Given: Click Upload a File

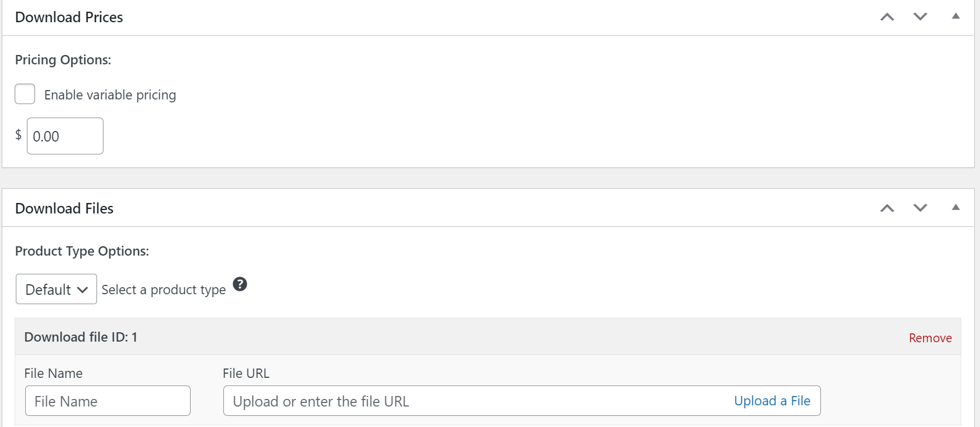Looking at the screenshot, I should (772, 401).
